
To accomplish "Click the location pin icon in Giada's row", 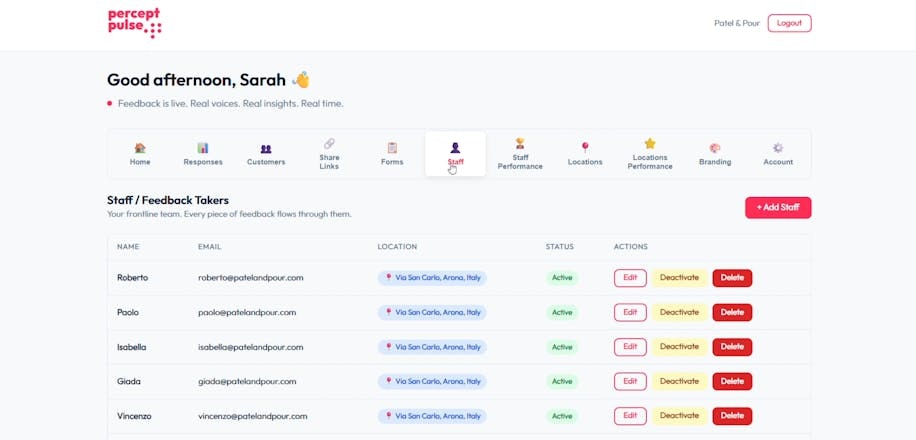I will coord(388,381).
